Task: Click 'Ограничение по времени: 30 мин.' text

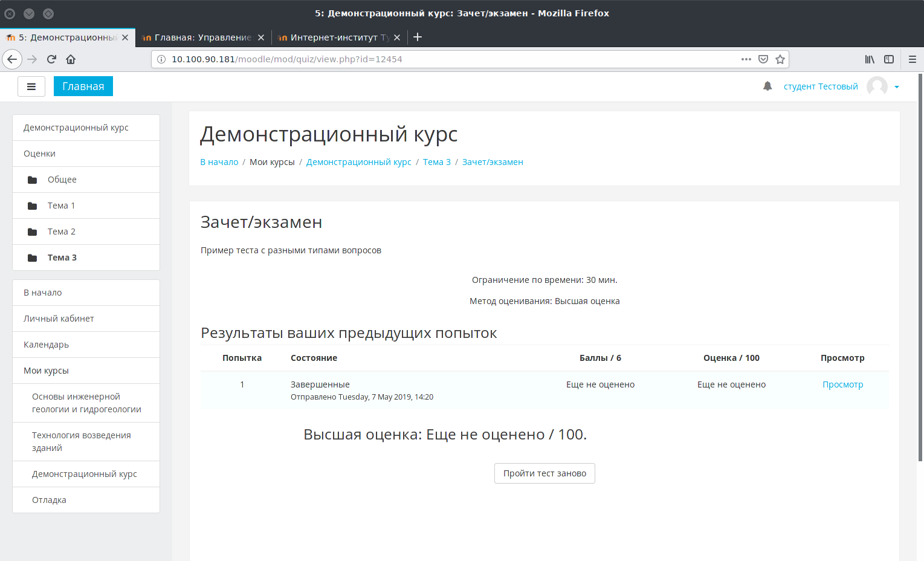Action: tap(544, 280)
